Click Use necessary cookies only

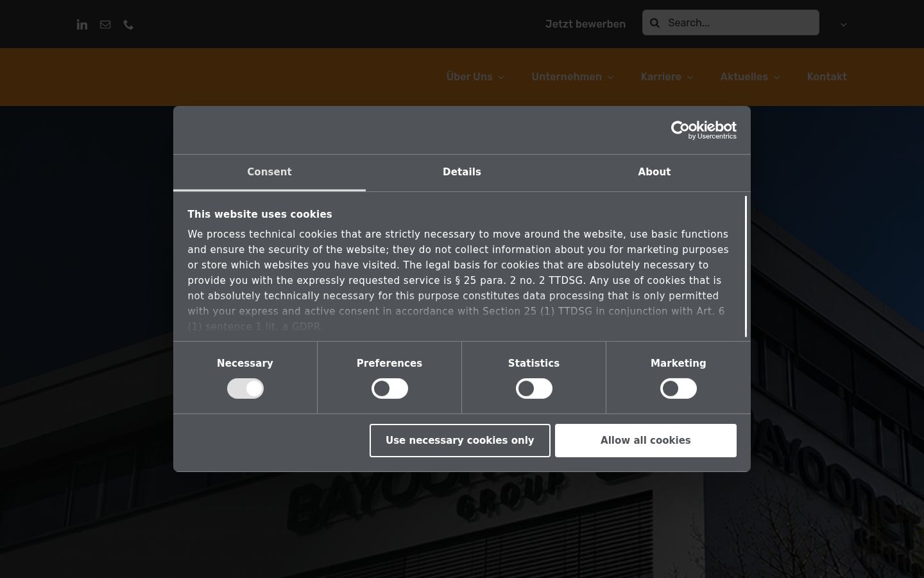point(460,441)
